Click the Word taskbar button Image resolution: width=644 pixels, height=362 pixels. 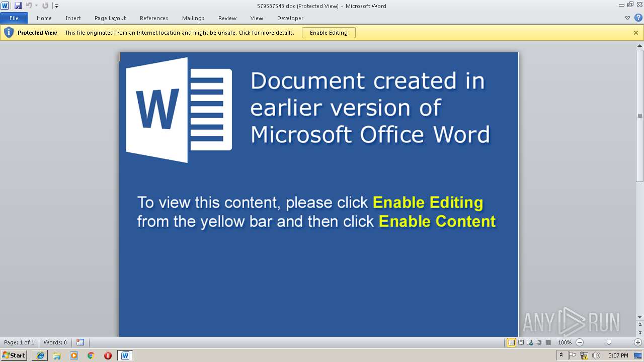tap(125, 355)
